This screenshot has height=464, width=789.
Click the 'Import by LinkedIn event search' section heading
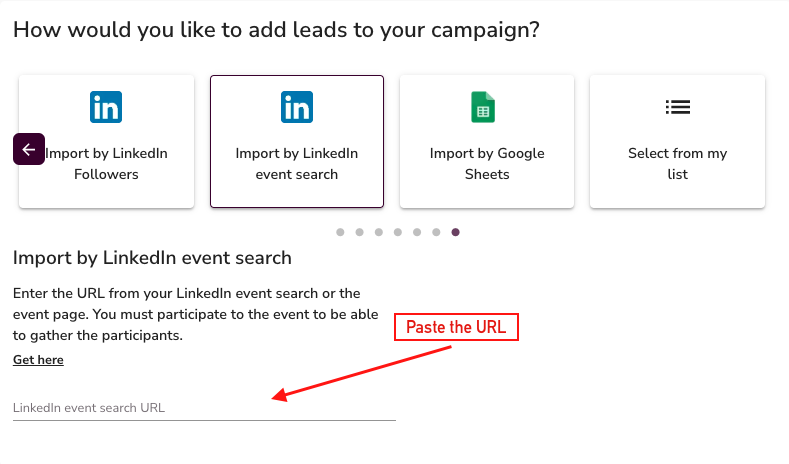pos(152,258)
